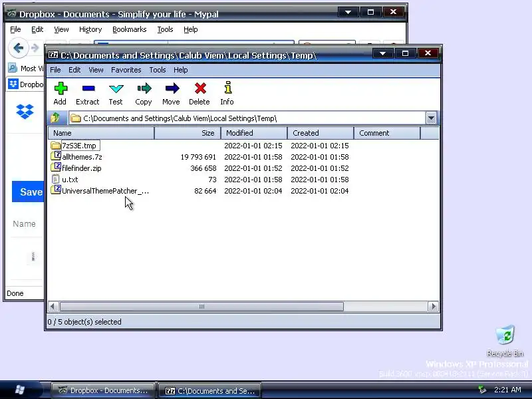Open the Mypal browser Edit menu
Screen dimensions: 532x399
(x=37, y=29)
